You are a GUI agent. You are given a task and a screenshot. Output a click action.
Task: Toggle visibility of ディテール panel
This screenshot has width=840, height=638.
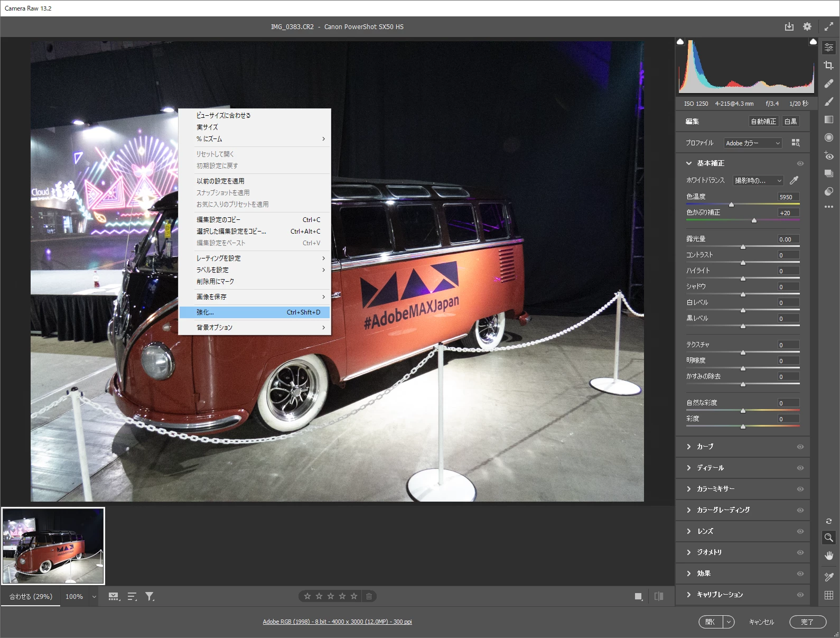tap(800, 468)
